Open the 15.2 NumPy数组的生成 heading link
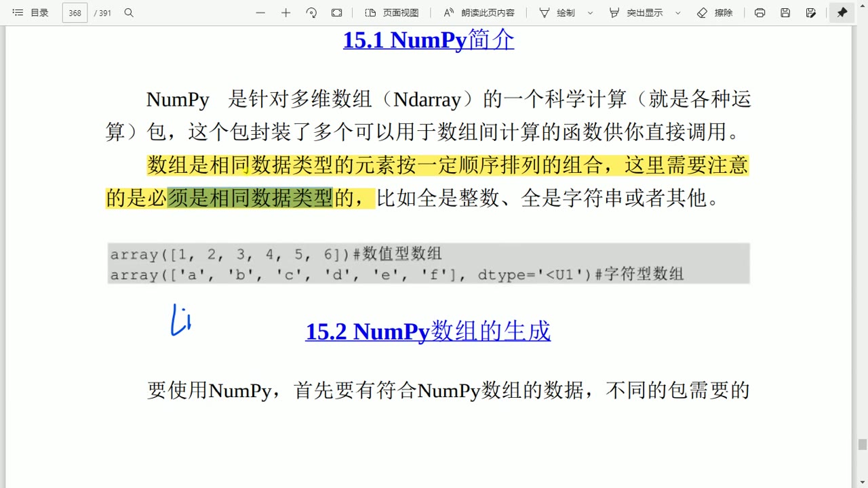The height and width of the screenshot is (488, 868). (428, 331)
